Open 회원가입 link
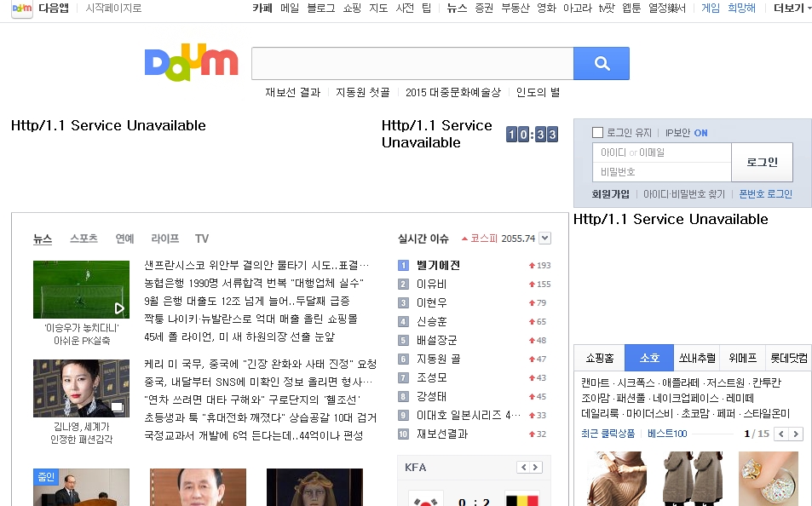This screenshot has height=506, width=812. point(611,194)
